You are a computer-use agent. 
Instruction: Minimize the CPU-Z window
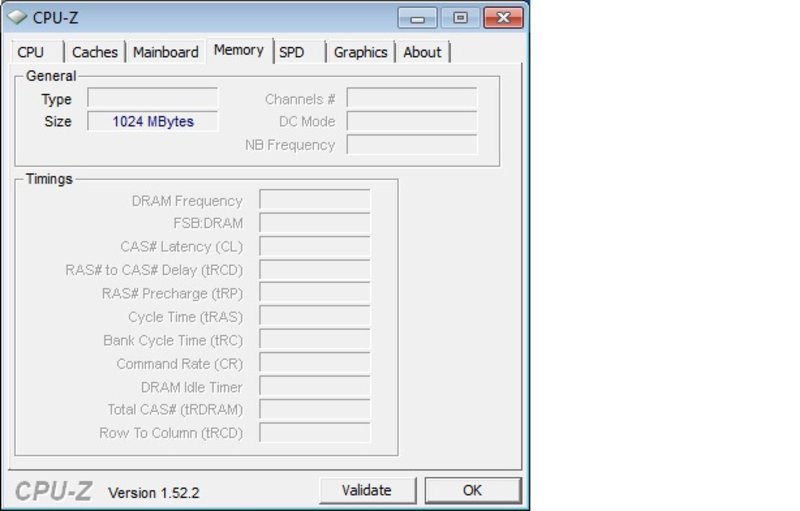[417, 18]
